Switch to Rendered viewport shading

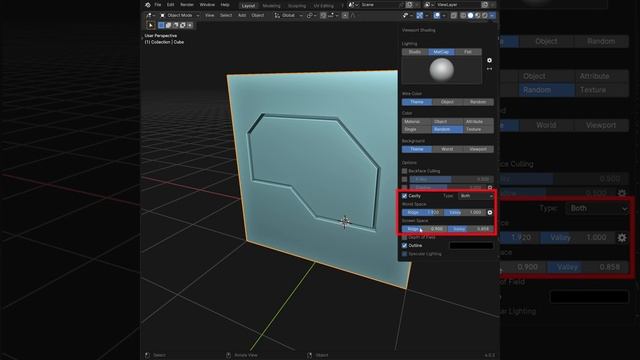[485, 16]
